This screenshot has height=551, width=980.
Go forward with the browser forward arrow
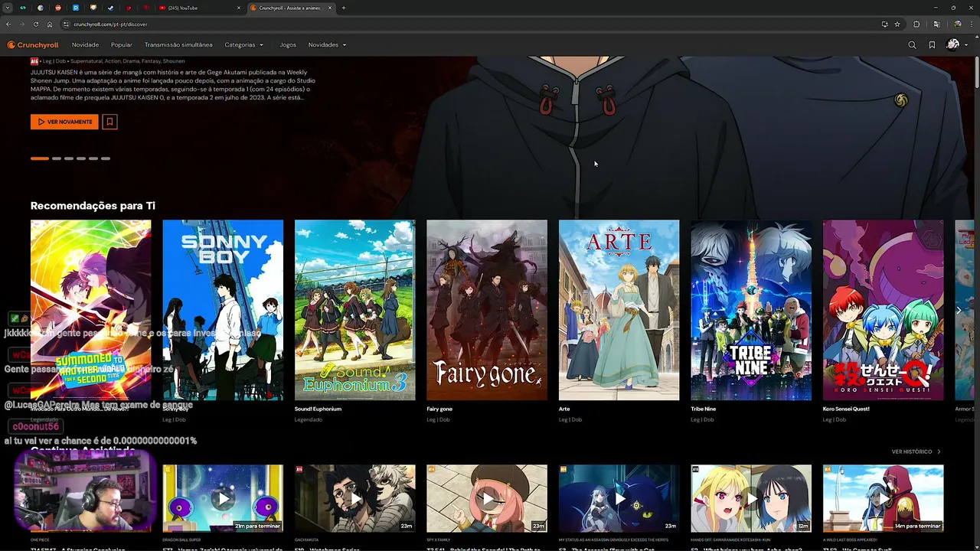pyautogui.click(x=22, y=24)
